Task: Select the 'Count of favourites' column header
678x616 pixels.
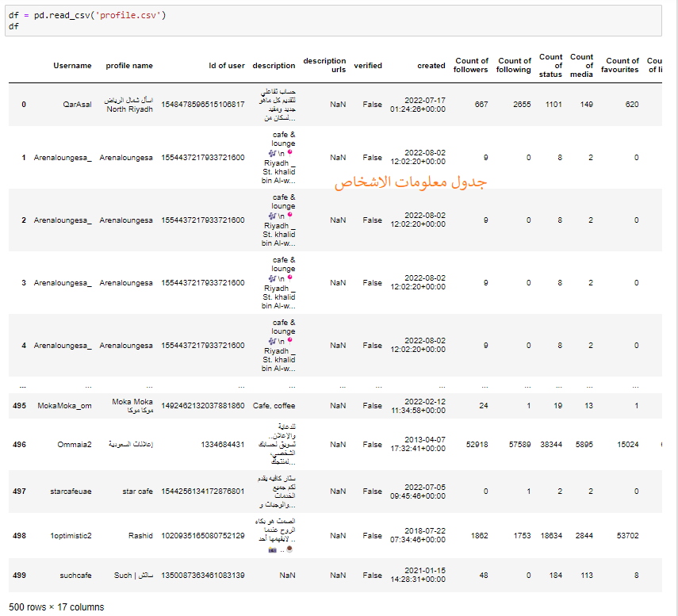Action: click(x=620, y=65)
